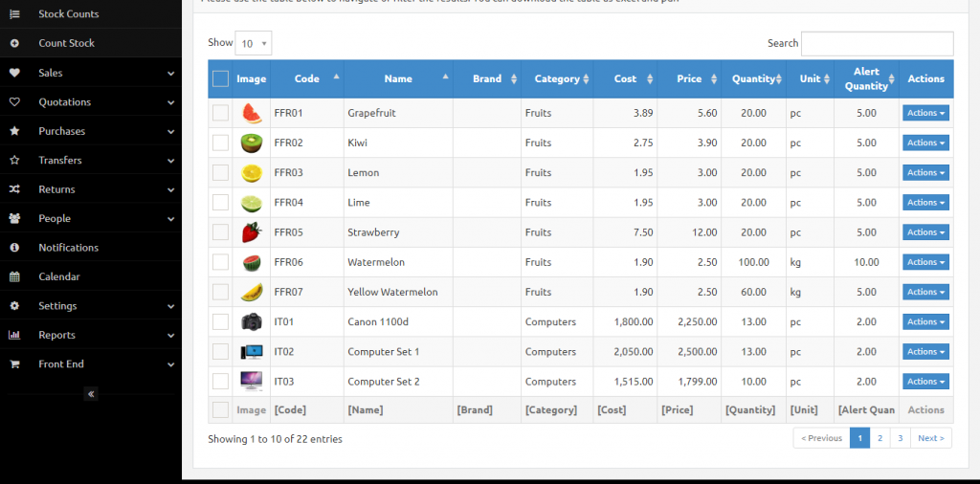Open the Show entries dropdown
The image size is (980, 484).
click(253, 43)
